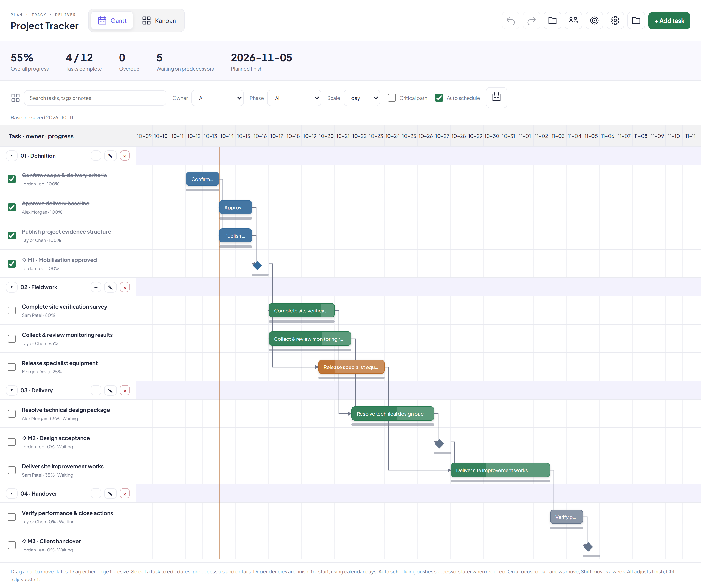
Task: Delete the 03 Delivery phase
Action: pos(125,390)
